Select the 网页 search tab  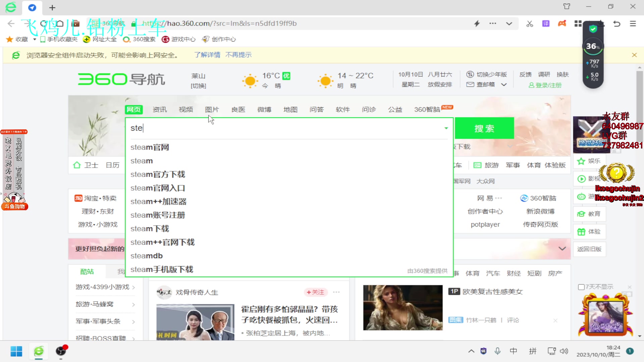point(134,110)
